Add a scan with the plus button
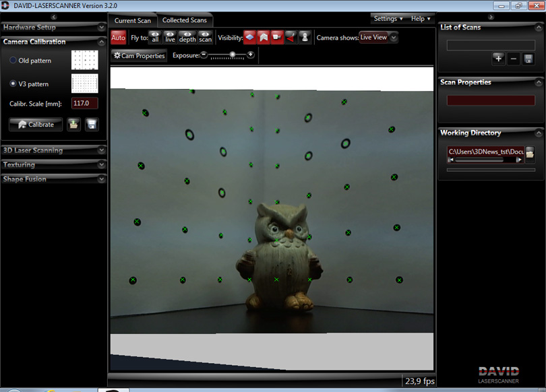This screenshot has width=546, height=392. (x=498, y=59)
